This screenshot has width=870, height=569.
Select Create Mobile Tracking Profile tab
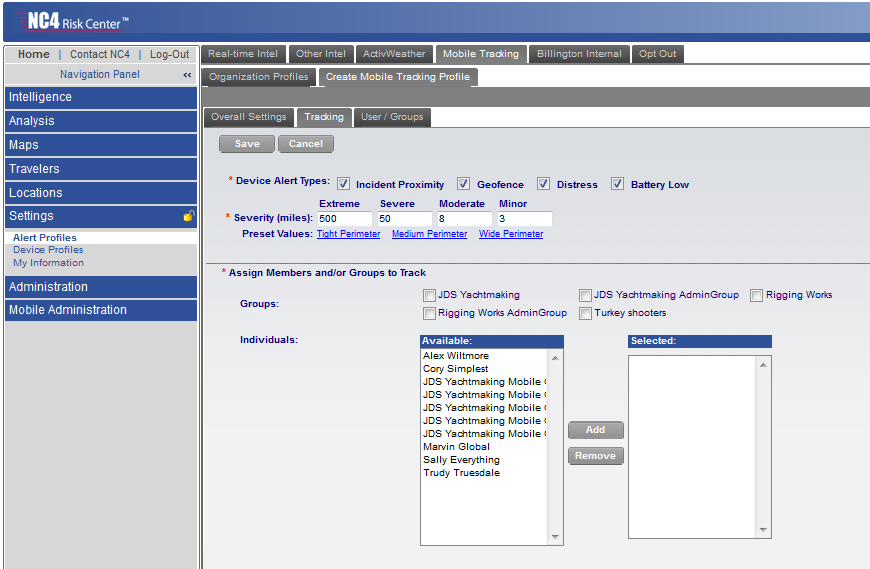pyautogui.click(x=398, y=77)
